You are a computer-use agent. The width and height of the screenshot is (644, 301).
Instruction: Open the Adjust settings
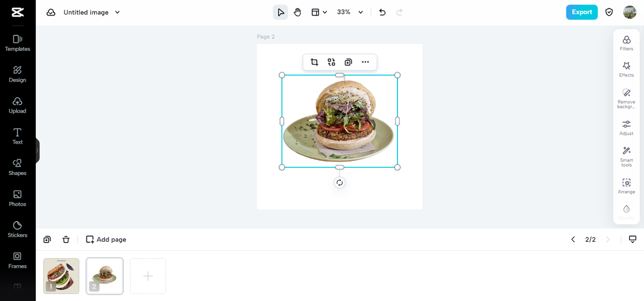point(626,128)
